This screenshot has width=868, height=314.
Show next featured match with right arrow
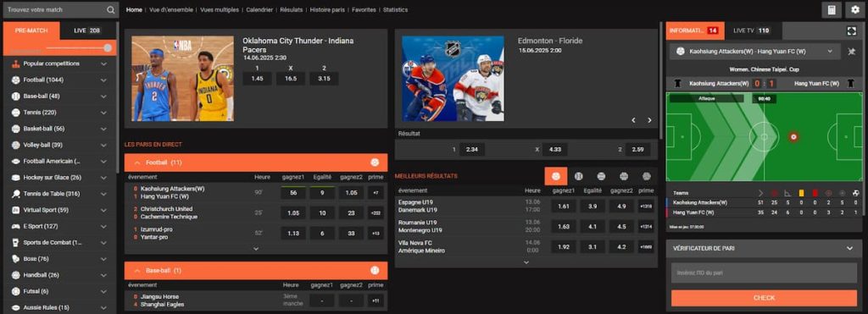(x=649, y=120)
